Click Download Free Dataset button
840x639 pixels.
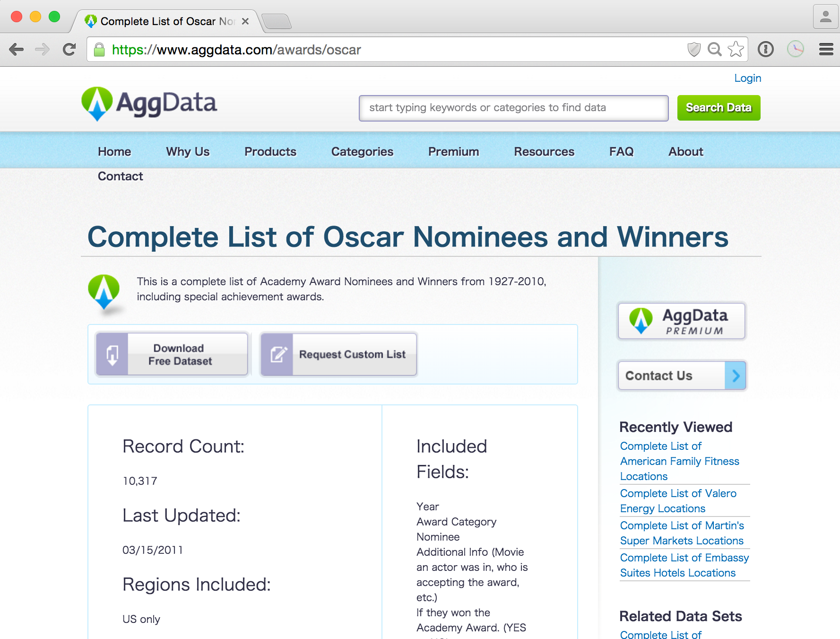point(172,354)
